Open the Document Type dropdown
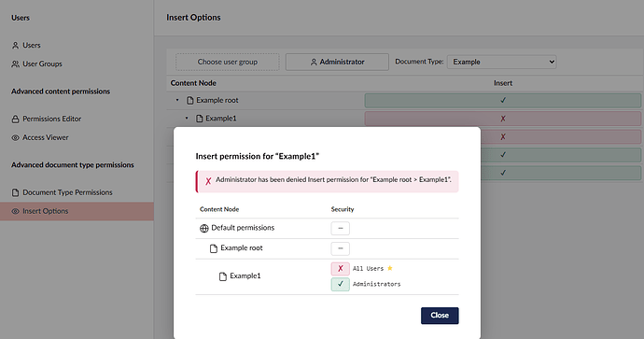Screen dimensions: 644x339 (x=501, y=62)
